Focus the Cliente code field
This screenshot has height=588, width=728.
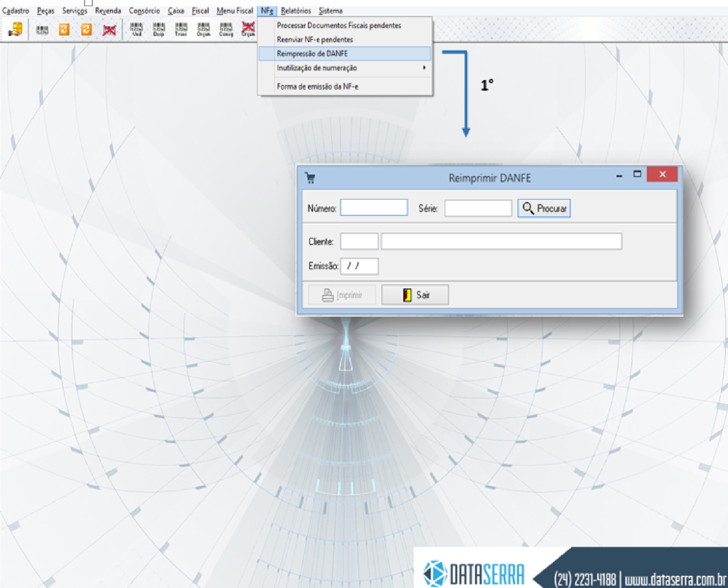[x=359, y=241]
